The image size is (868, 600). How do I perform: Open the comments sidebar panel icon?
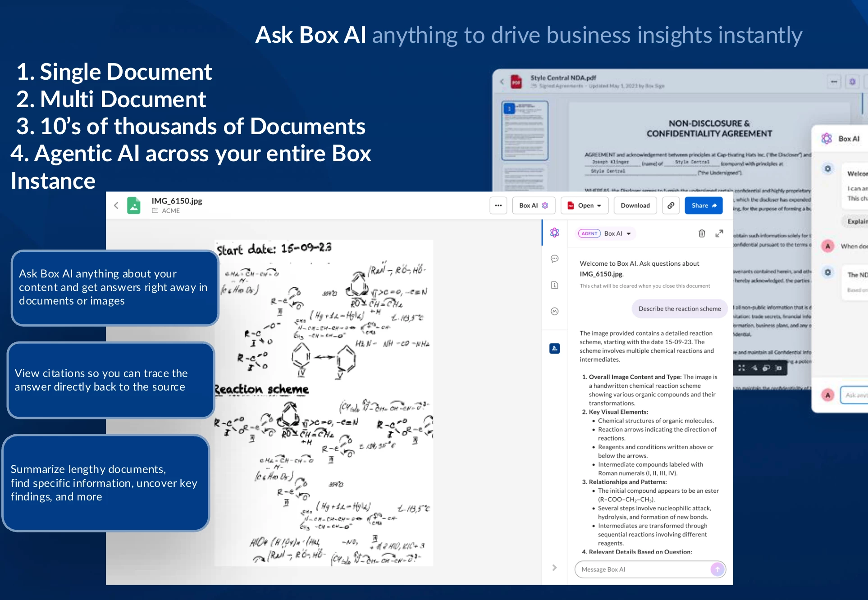(554, 259)
